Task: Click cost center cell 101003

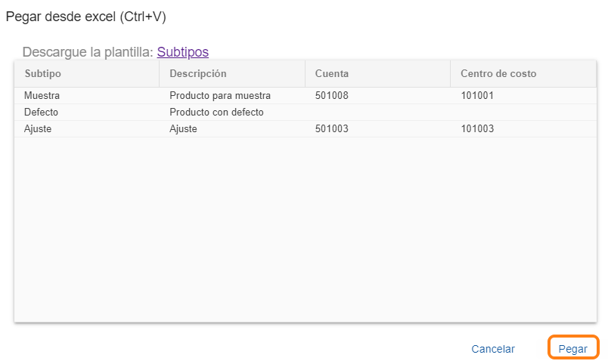Action: click(477, 129)
